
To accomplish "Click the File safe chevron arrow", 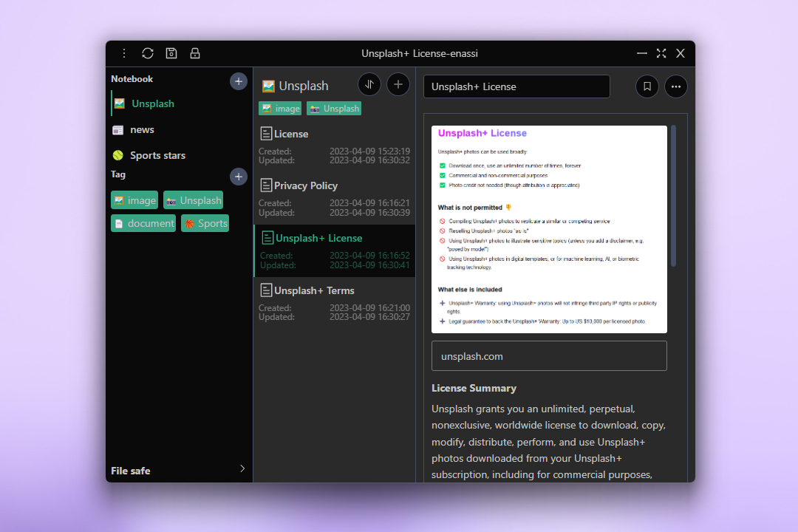I will [x=242, y=469].
